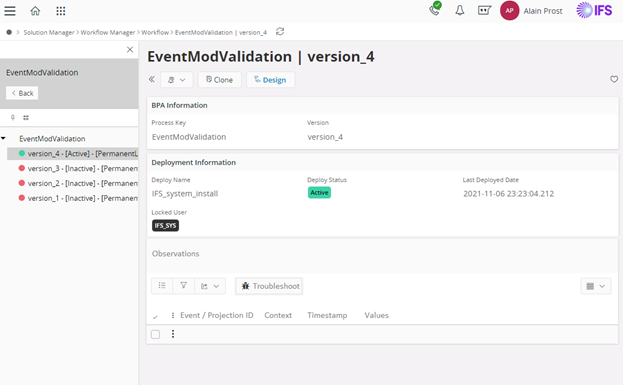This screenshot has height=385, width=623.
Task: Add page to favorites with heart icon
Action: (x=614, y=79)
